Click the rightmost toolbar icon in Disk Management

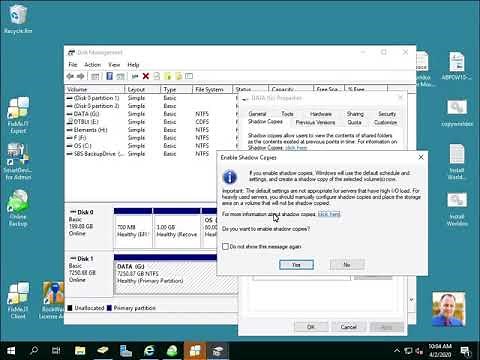click(x=189, y=76)
